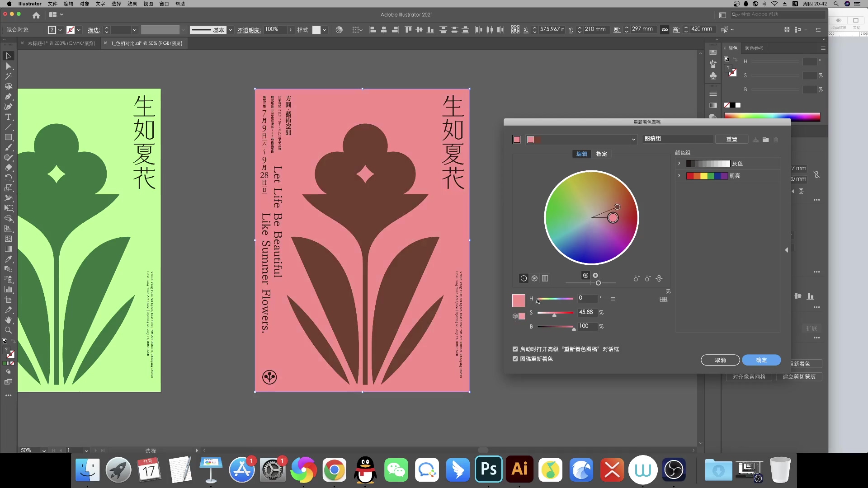Select the Zoom tool
The image size is (868, 488).
8,330
